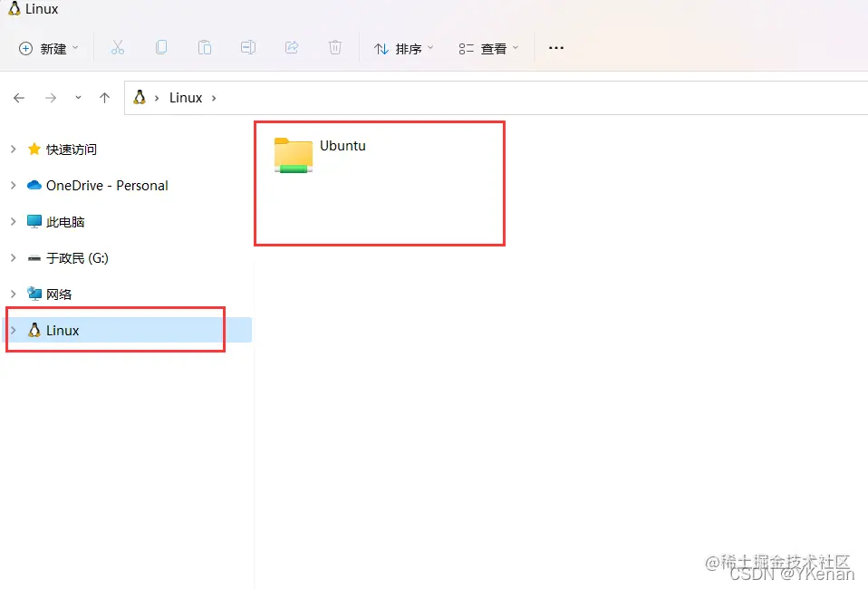Click the Share icon in toolbar

point(292,48)
